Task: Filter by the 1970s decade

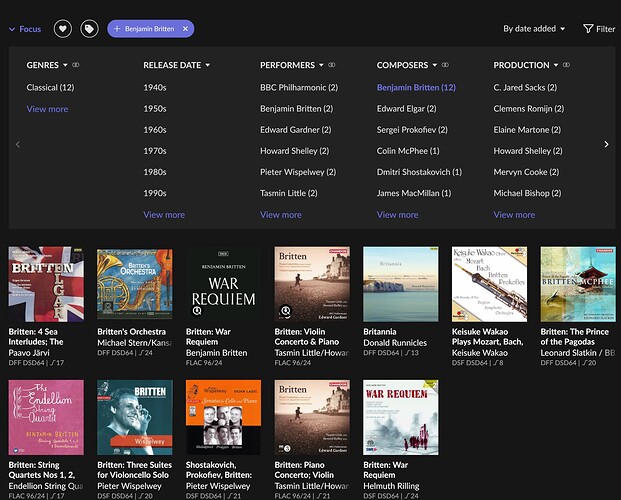Action: [x=155, y=151]
